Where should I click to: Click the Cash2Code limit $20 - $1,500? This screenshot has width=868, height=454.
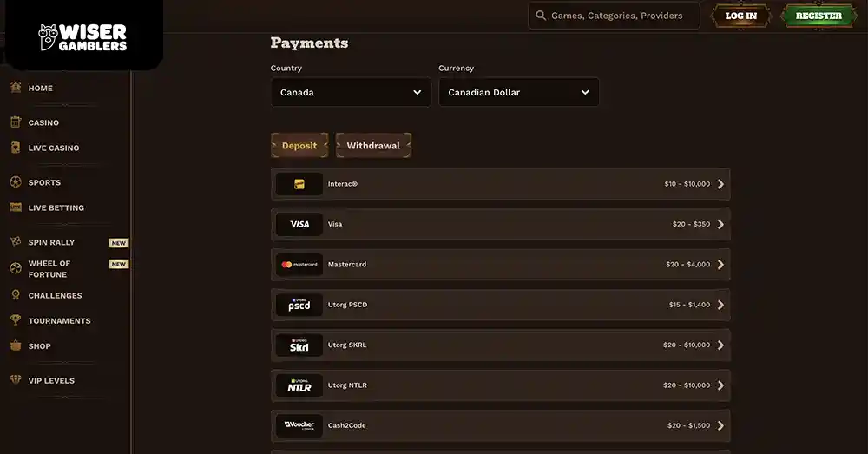[x=688, y=425]
